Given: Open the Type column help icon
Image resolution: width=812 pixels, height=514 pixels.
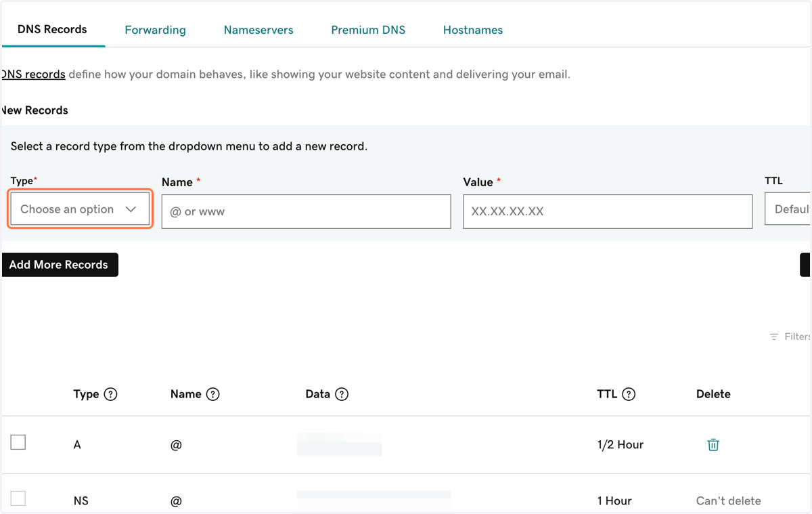Looking at the screenshot, I should pos(111,394).
